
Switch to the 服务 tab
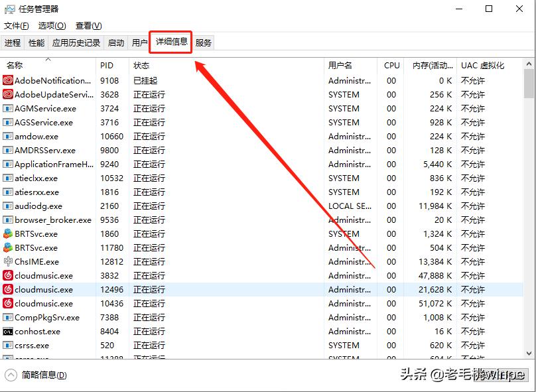point(203,42)
